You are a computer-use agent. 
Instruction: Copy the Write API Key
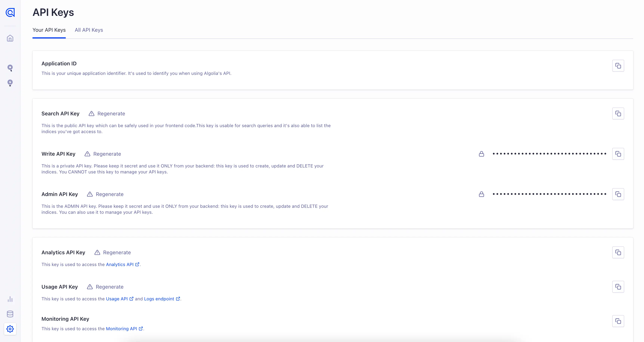pos(618,154)
